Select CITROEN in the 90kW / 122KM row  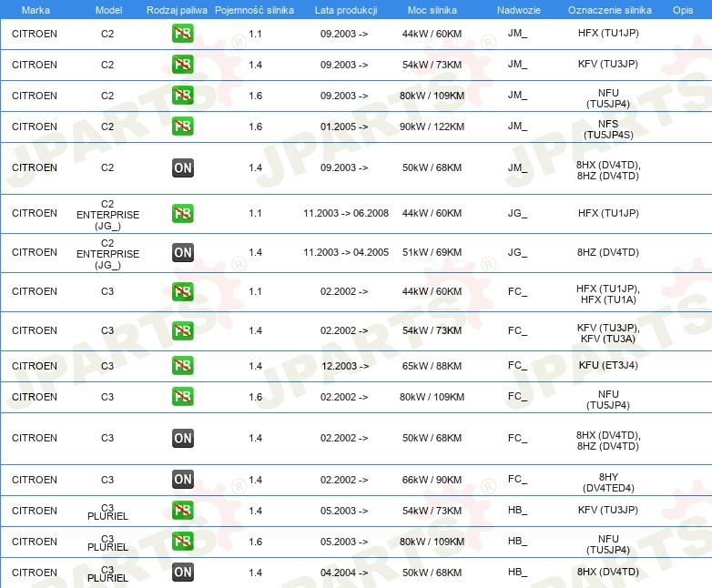point(35,127)
